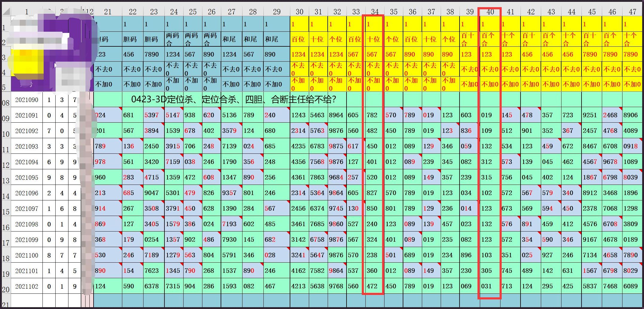The width and height of the screenshot is (644, 309).
Task: Select column header 30
Action: coord(299,12)
